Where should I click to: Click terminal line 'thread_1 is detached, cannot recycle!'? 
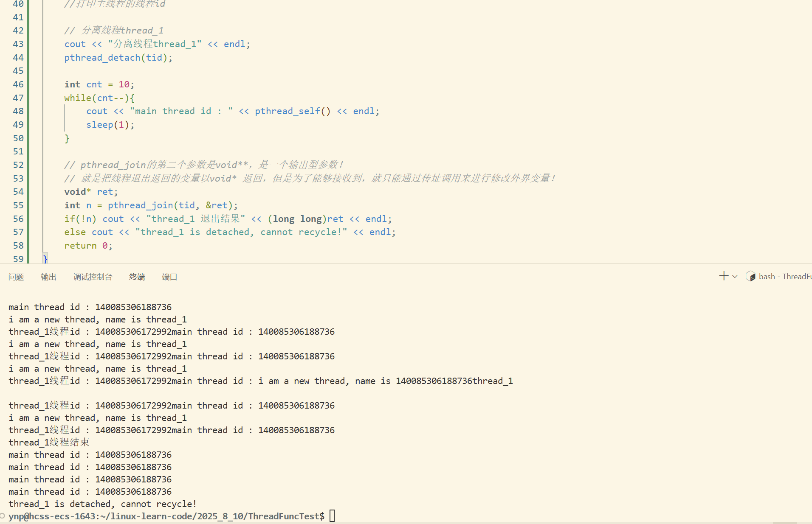102,504
